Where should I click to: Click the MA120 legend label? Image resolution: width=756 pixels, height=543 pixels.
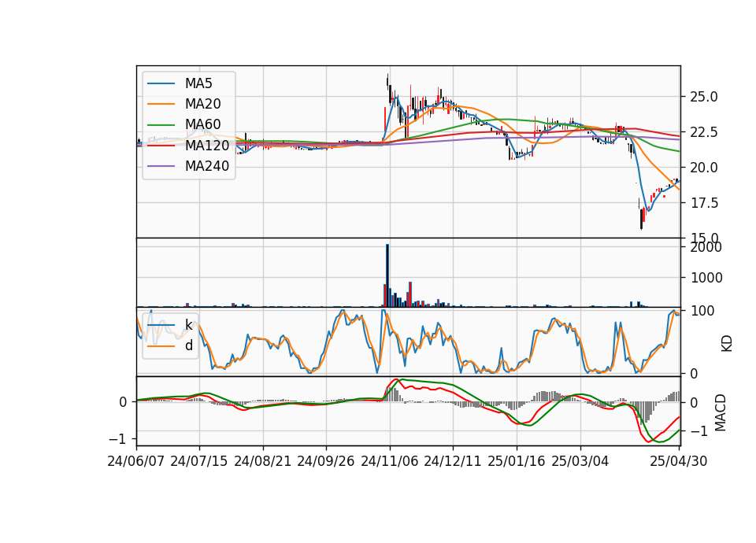207,146
